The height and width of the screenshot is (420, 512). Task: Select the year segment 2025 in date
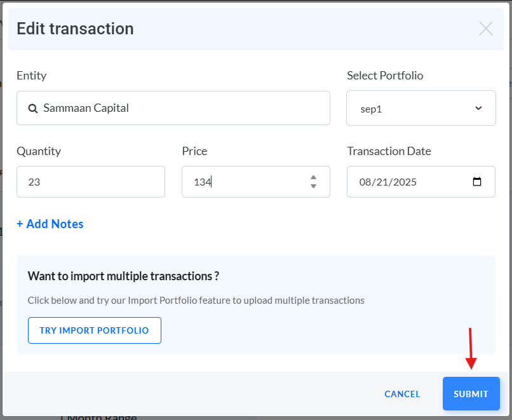coord(403,182)
